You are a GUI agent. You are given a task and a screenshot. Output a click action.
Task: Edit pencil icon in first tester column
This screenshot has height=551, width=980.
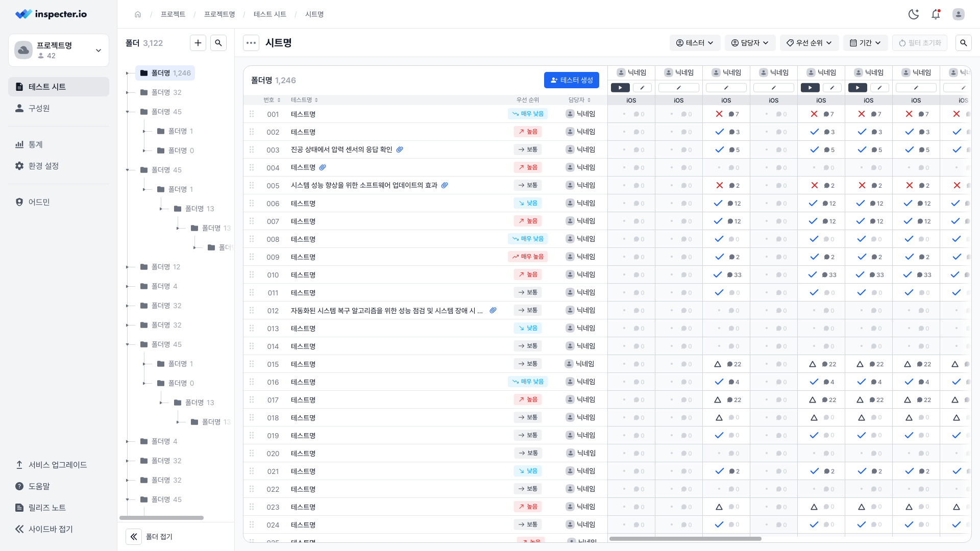click(x=642, y=88)
